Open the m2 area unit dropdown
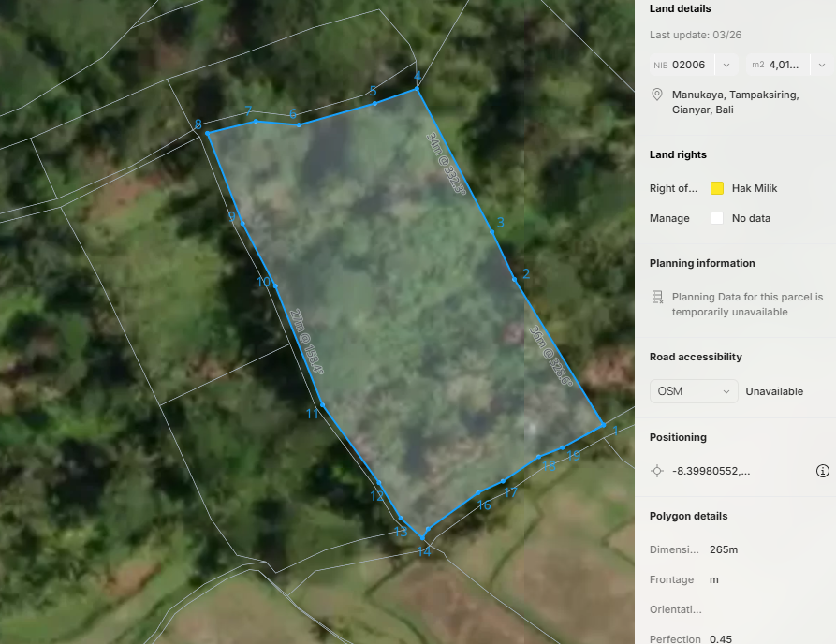 click(x=822, y=65)
